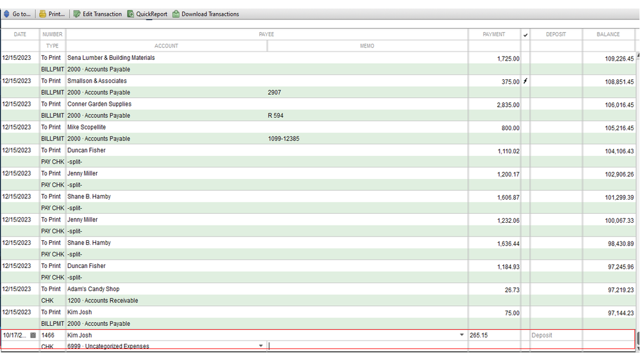Viewport: 644px width, 362px height.
Task: Click BALANCE column header
Action: (609, 35)
